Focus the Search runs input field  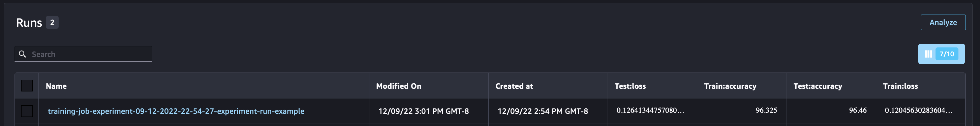click(83, 54)
